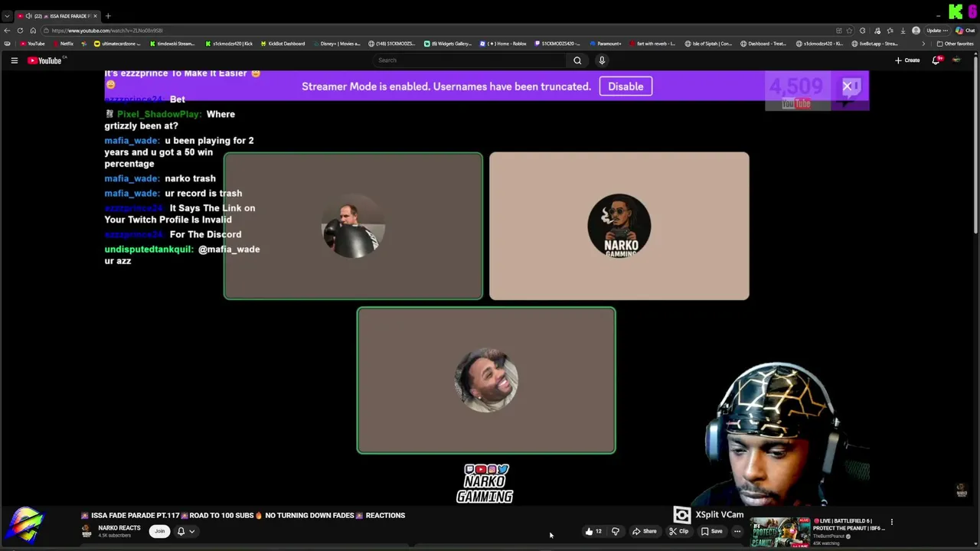Image resolution: width=980 pixels, height=551 pixels.
Task: Focus the YouTube search box
Action: [x=469, y=60]
